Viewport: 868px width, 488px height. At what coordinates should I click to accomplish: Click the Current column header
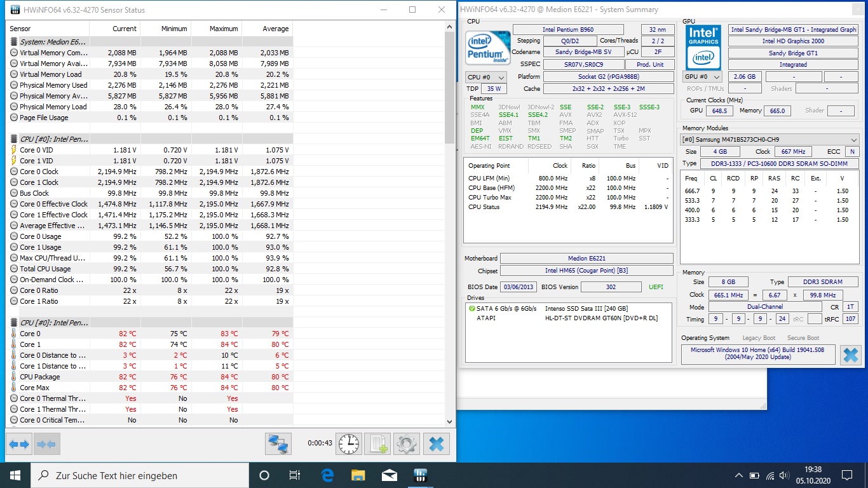point(115,29)
